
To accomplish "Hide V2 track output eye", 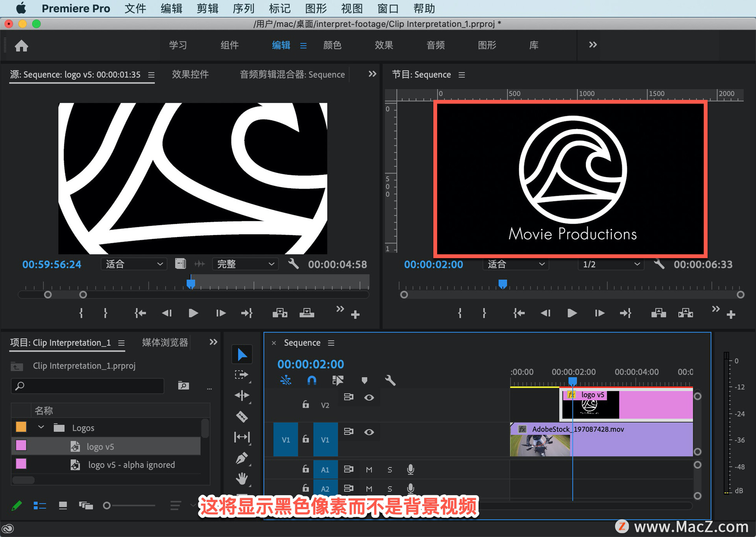I will point(369,398).
